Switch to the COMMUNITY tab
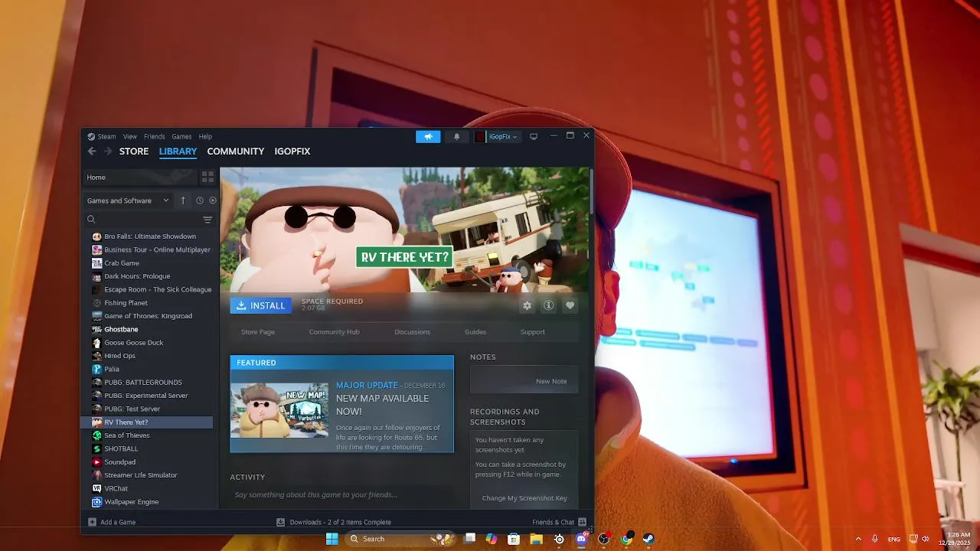The height and width of the screenshot is (551, 980). pyautogui.click(x=236, y=152)
